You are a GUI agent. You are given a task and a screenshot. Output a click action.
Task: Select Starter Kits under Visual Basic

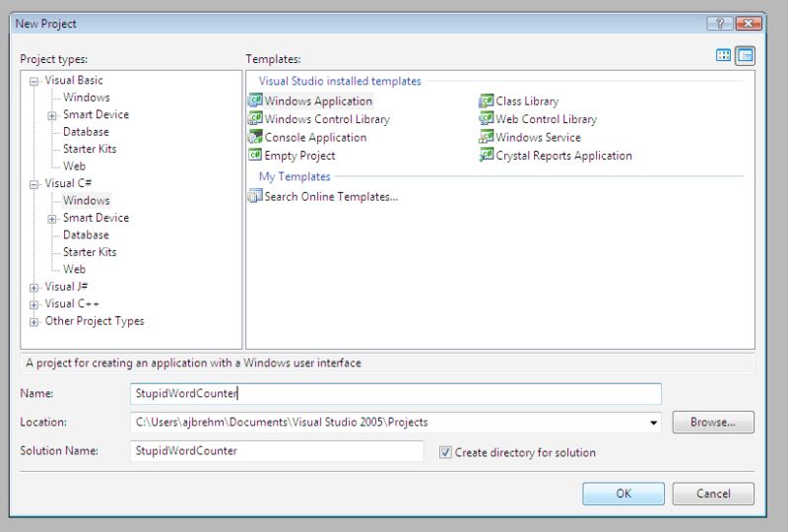[90, 149]
